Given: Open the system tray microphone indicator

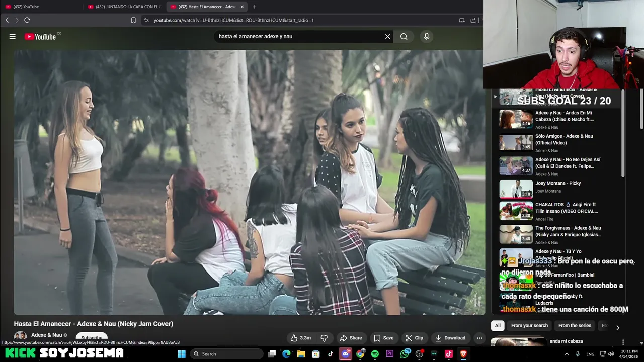Looking at the screenshot, I should 578,354.
